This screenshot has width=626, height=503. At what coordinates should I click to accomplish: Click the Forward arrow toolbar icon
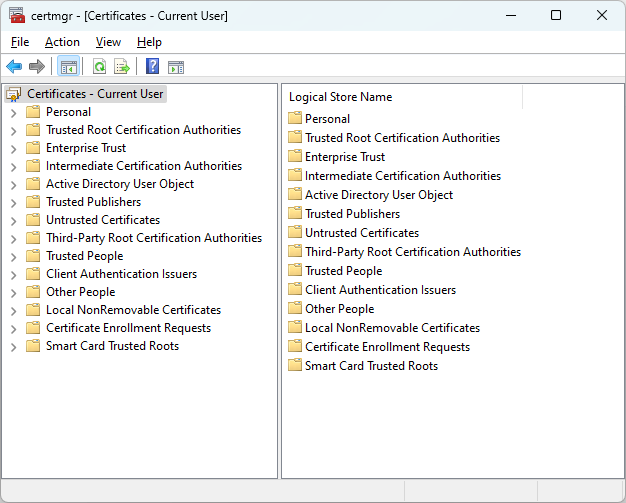[37, 67]
